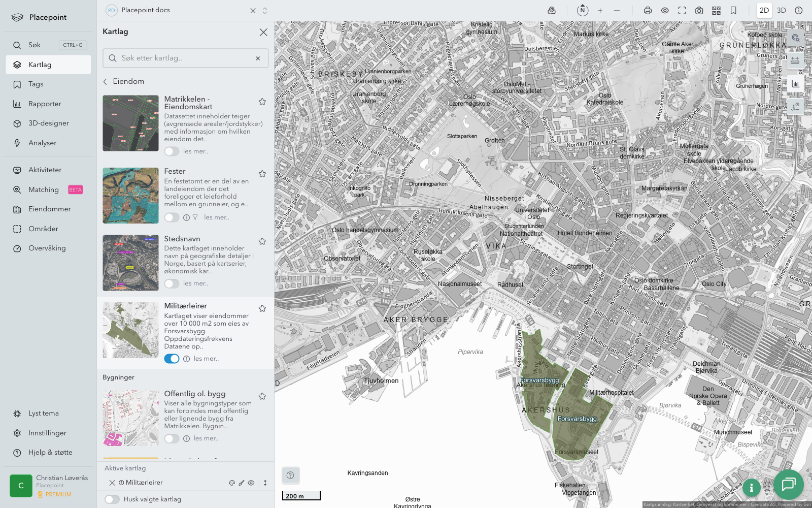Click 'les mer..' under Stedsnavn
The width and height of the screenshot is (812, 508).
196,283
